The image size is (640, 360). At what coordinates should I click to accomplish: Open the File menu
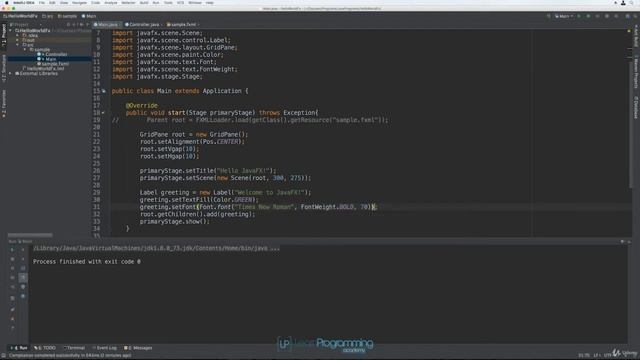pos(42,3)
